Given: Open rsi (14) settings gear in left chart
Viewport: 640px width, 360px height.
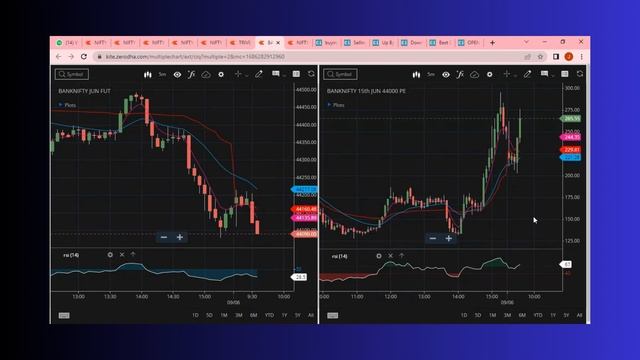Looking at the screenshot, I should click(x=110, y=255).
